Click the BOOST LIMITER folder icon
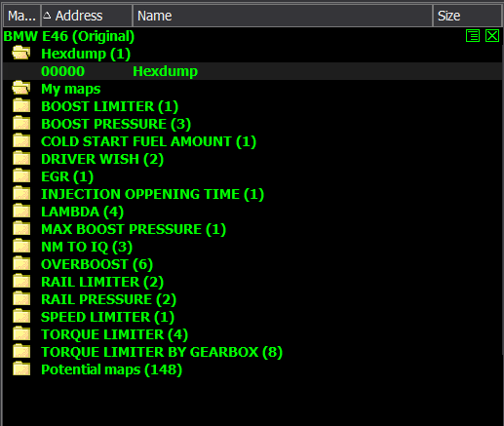 (21, 106)
